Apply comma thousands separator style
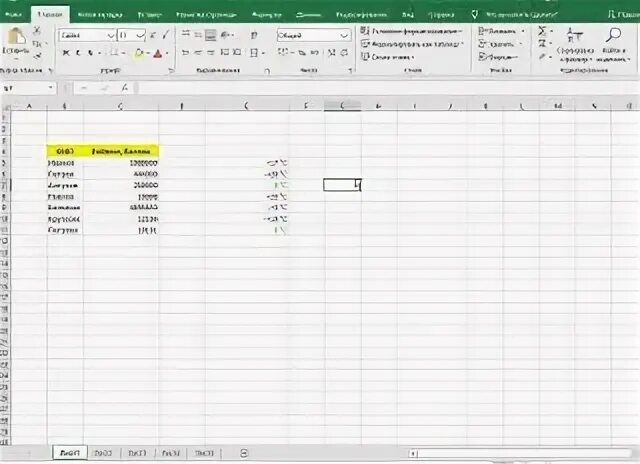Viewport: 640px width, 464px height. (x=314, y=52)
